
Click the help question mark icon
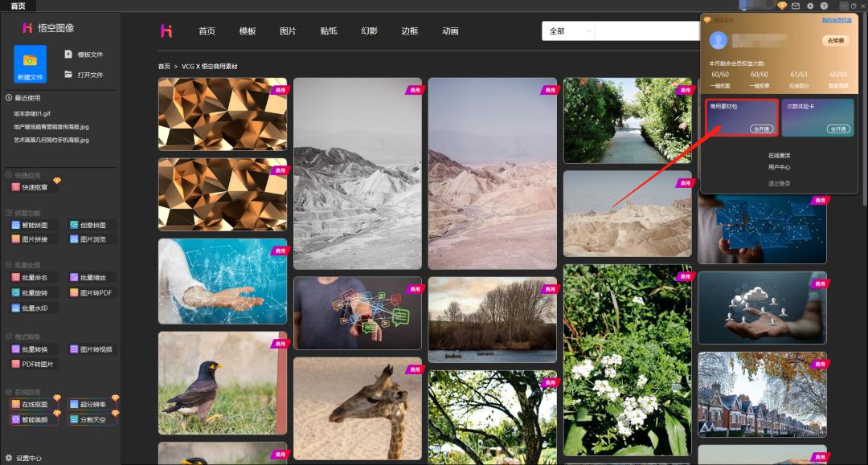coord(824,6)
